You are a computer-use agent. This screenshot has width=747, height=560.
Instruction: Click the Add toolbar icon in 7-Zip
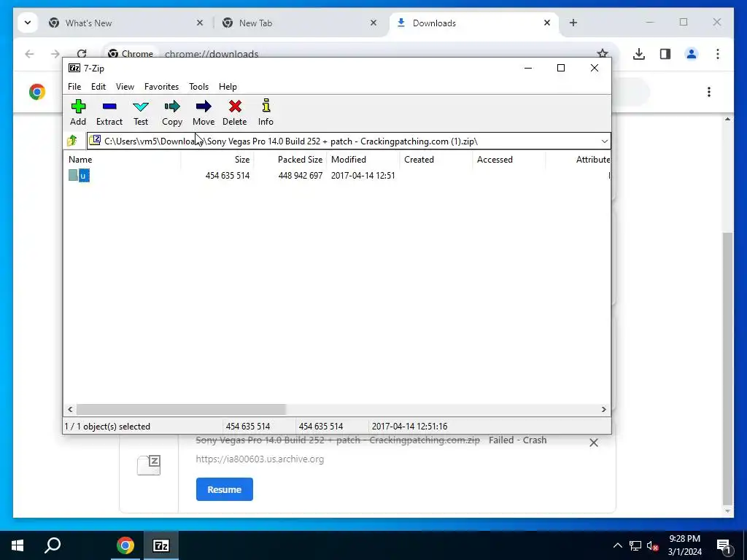[78, 112]
